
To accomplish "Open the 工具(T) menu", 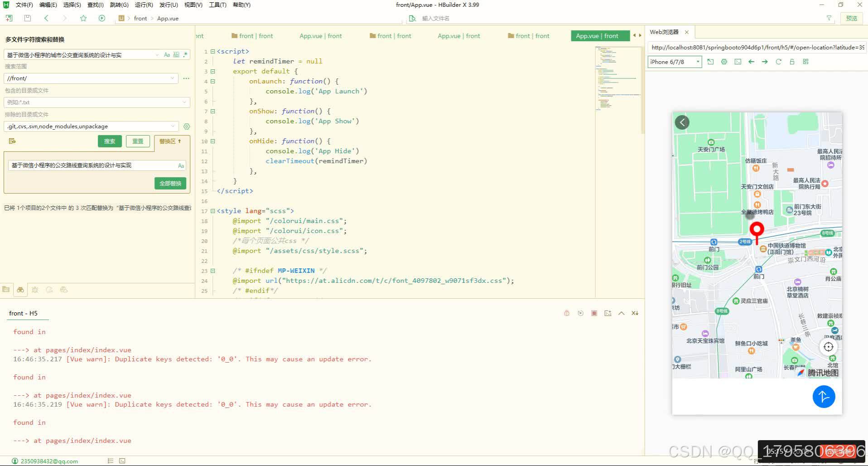I will [x=217, y=5].
